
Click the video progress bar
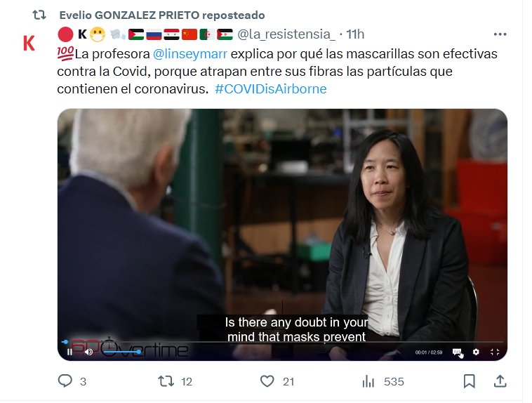coord(282,342)
